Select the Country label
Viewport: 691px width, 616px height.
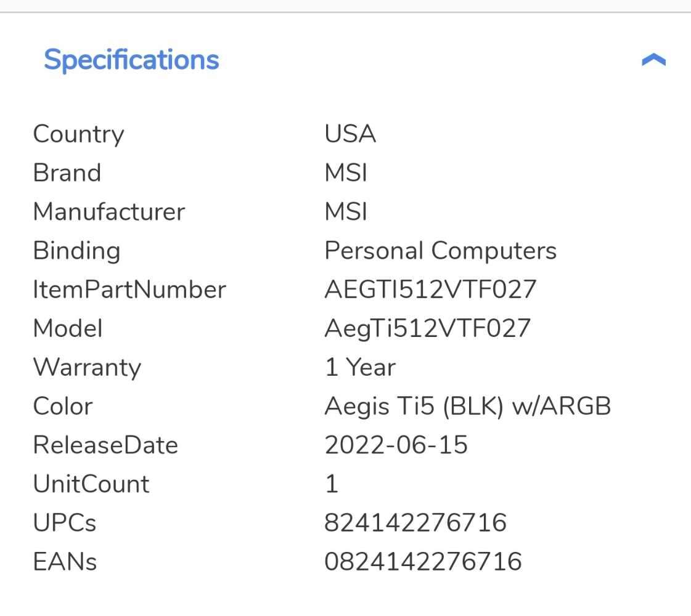[x=78, y=134]
